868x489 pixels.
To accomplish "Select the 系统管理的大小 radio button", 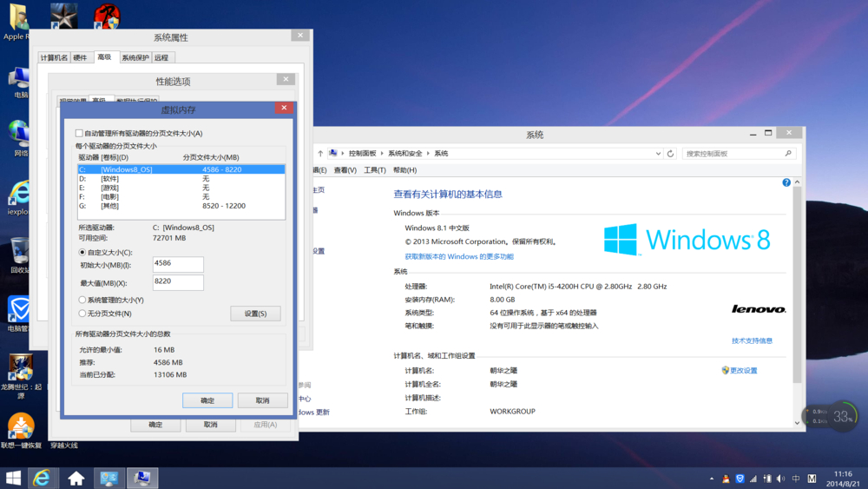I will (82, 301).
